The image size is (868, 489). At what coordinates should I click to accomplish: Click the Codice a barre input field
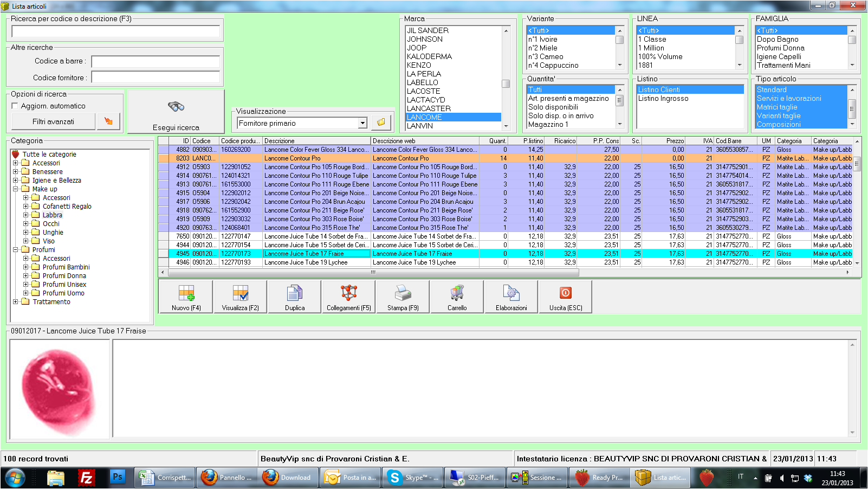[156, 61]
